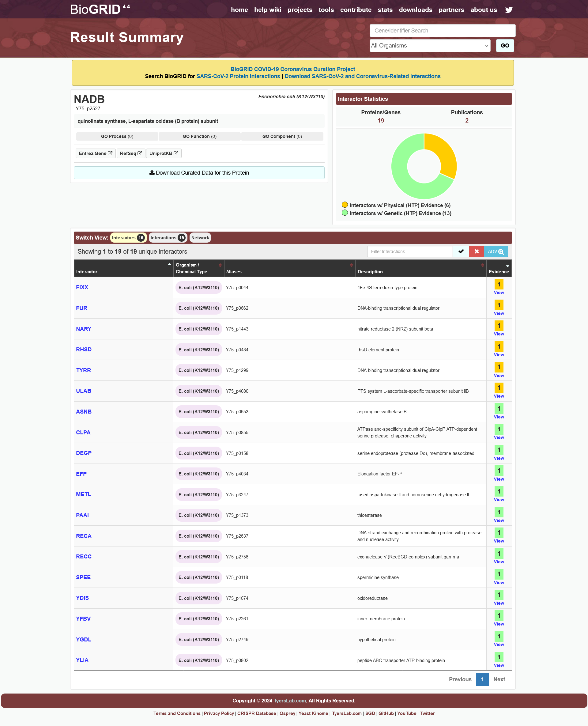
Task: Open the Twitter bird icon in header
Action: [x=509, y=10]
